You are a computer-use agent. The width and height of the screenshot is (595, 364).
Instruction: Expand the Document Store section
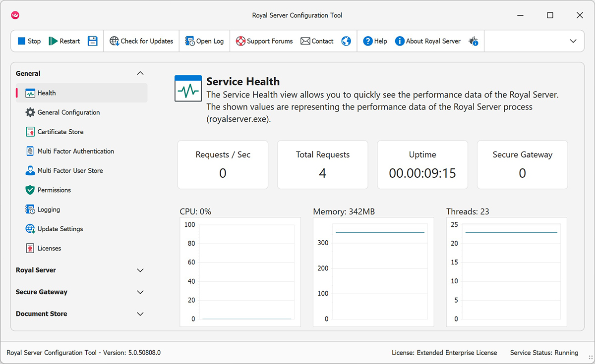pyautogui.click(x=140, y=314)
